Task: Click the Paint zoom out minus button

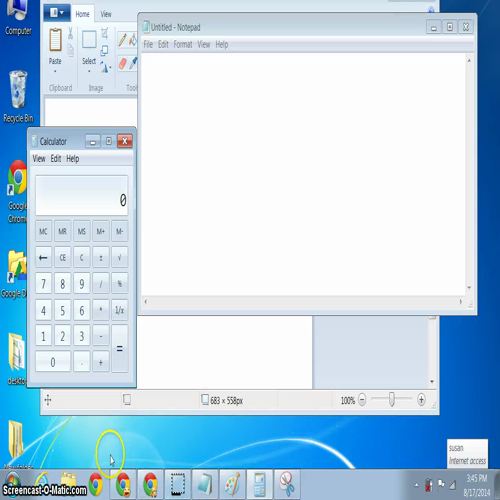Action: pyautogui.click(x=362, y=399)
